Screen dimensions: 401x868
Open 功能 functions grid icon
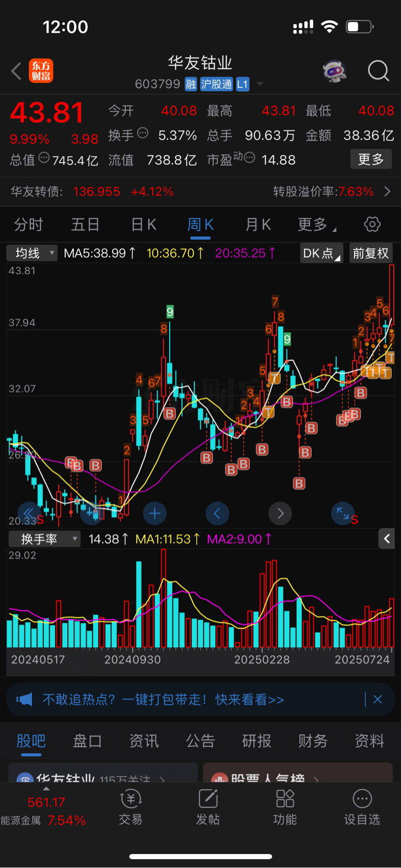285,807
